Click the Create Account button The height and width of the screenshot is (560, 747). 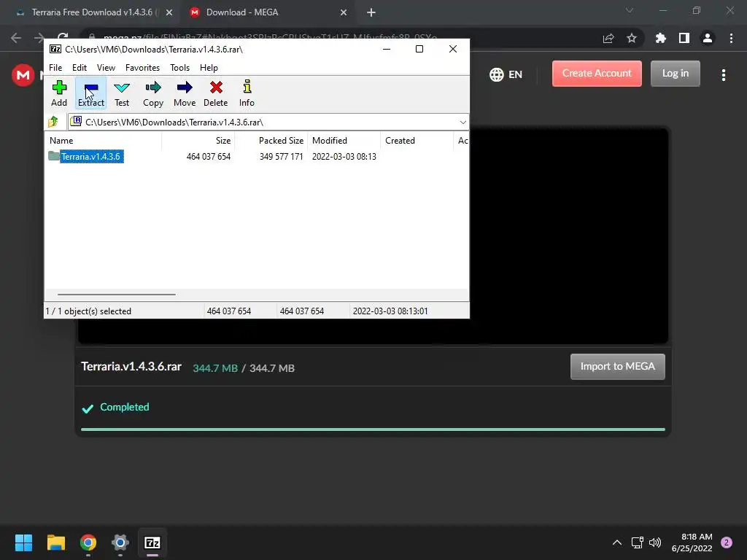[x=597, y=74]
